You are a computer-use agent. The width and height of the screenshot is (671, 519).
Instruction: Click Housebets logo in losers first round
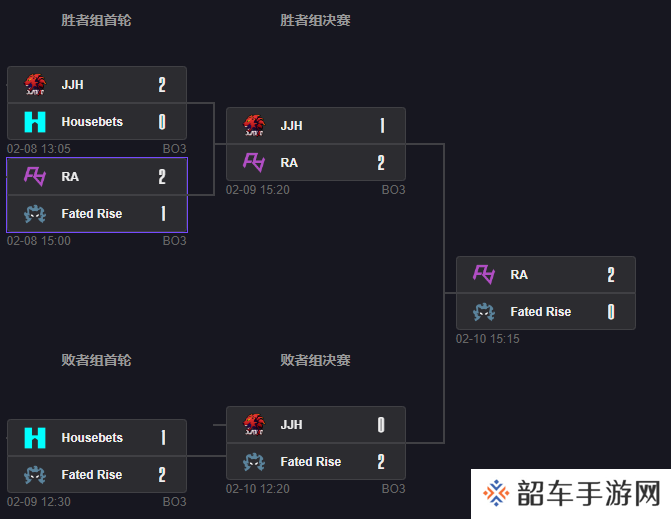35,438
